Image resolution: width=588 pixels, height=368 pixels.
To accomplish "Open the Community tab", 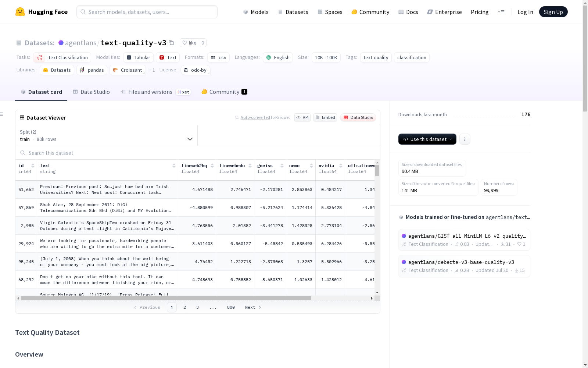I will pos(224,92).
